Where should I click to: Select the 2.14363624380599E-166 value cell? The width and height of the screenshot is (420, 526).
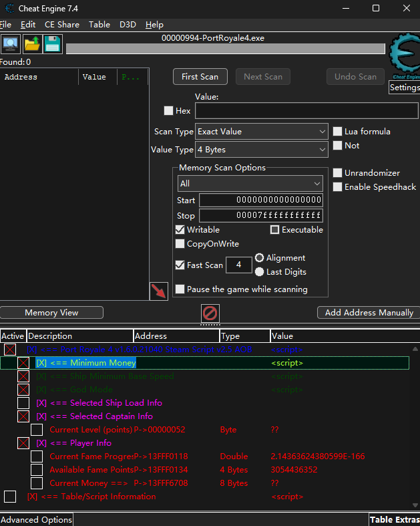pos(318,456)
